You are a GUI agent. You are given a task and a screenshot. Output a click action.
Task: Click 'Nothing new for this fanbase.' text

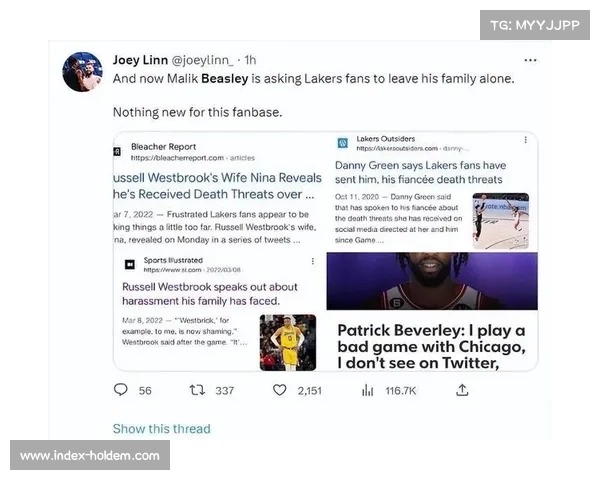tap(197, 112)
